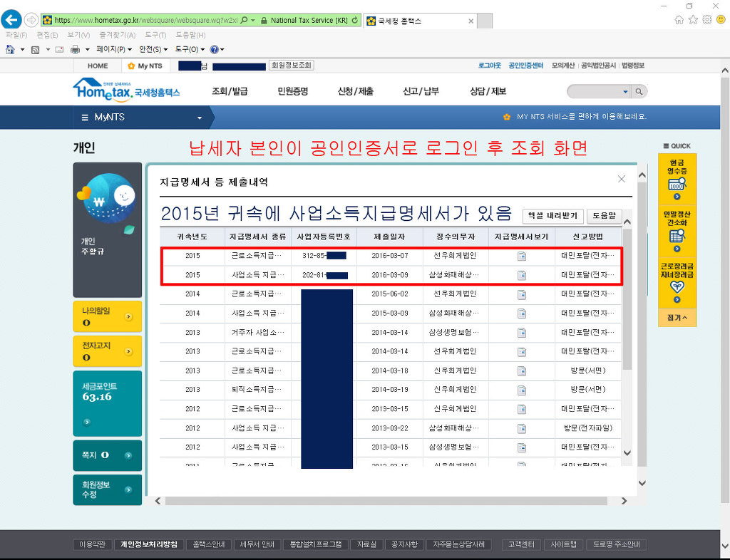Click the 로그아웃 link
This screenshot has height=560, width=730.
[490, 66]
